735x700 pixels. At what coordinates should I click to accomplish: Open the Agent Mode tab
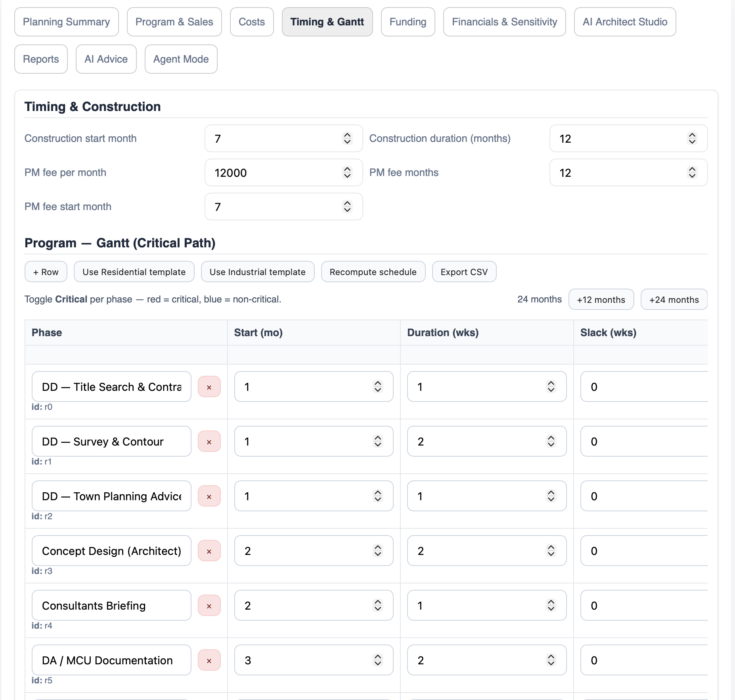[181, 59]
